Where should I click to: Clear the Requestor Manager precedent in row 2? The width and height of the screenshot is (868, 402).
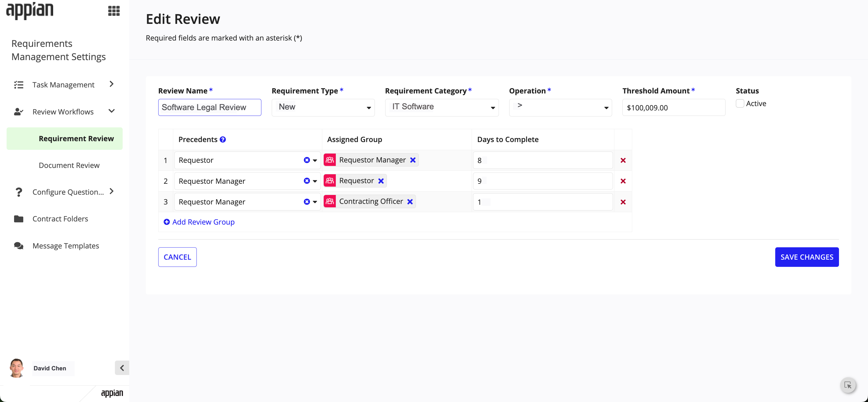307,181
